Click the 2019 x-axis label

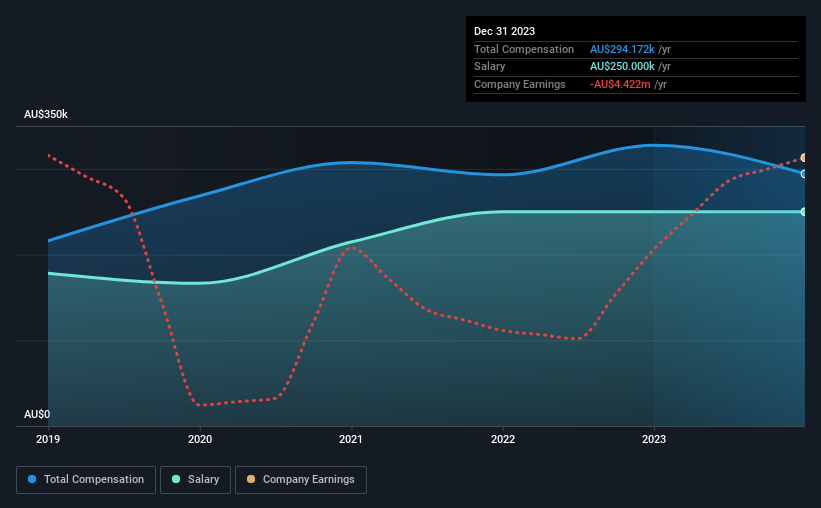(48, 439)
